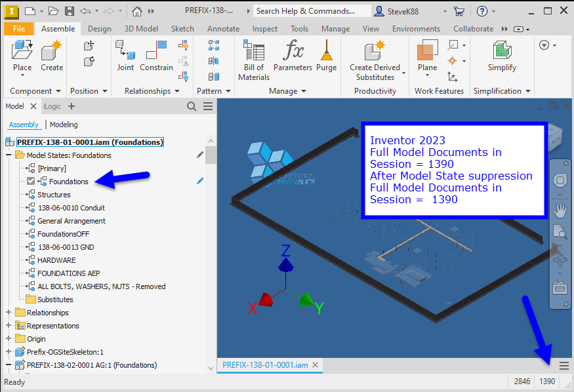
Task: Switch to the 3D Model ribbon tab
Action: [141, 29]
